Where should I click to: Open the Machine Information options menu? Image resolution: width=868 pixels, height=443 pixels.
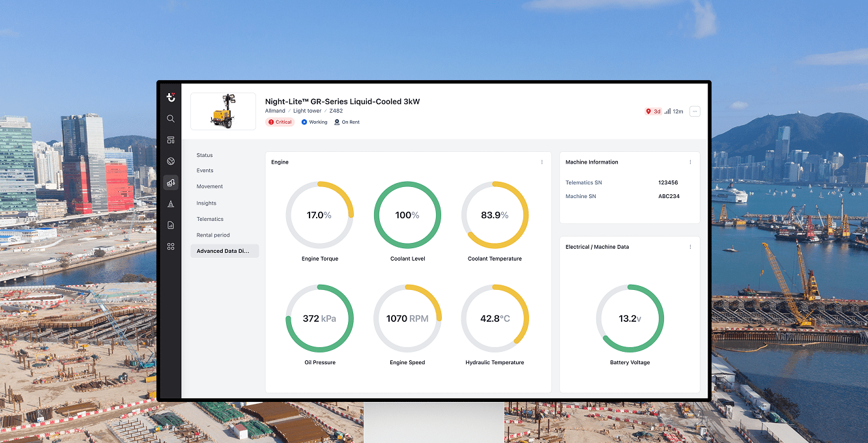click(x=689, y=162)
